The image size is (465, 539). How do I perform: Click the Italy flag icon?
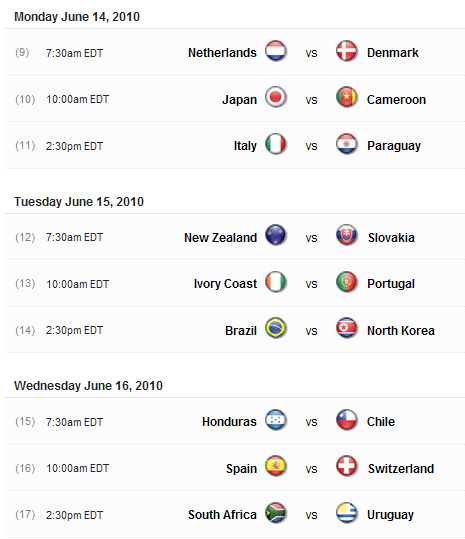pyautogui.click(x=276, y=144)
